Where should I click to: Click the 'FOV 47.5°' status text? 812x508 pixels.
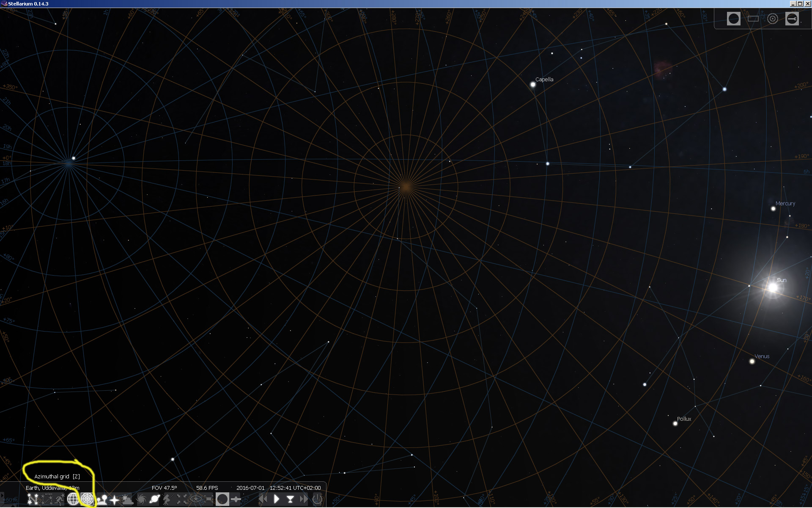pos(164,488)
